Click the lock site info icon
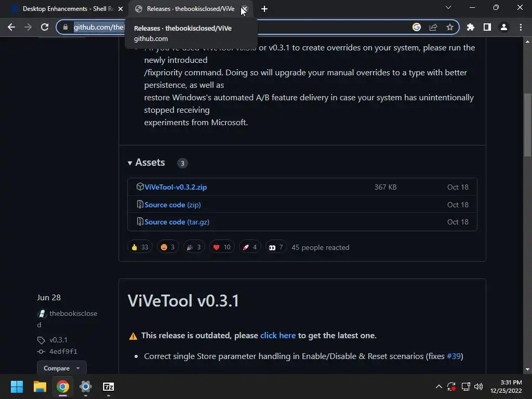 65,27
